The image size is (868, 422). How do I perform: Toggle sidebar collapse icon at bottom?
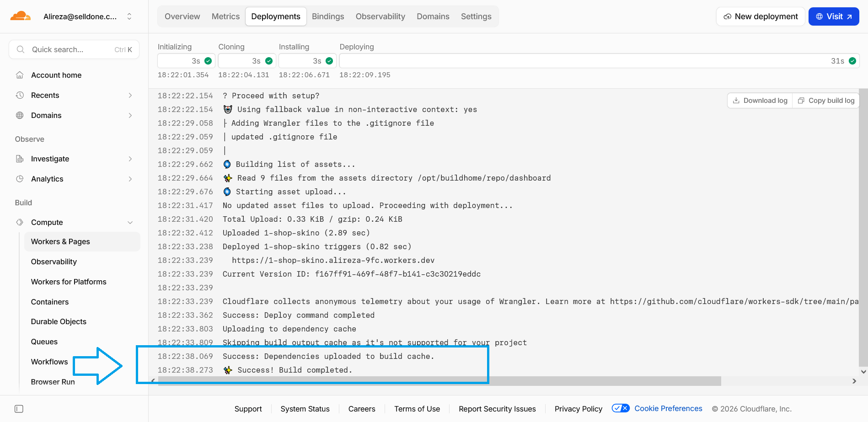[19, 409]
